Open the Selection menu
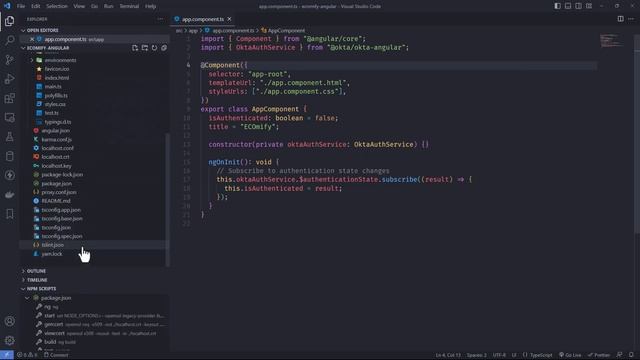Image resolution: width=640 pixels, height=360 pixels. pos(57,6)
